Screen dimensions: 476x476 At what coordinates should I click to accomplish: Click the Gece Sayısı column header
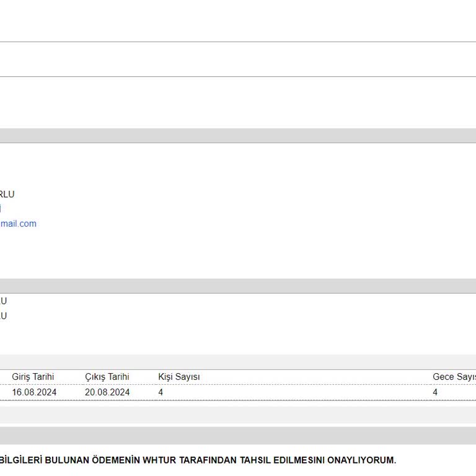click(454, 377)
